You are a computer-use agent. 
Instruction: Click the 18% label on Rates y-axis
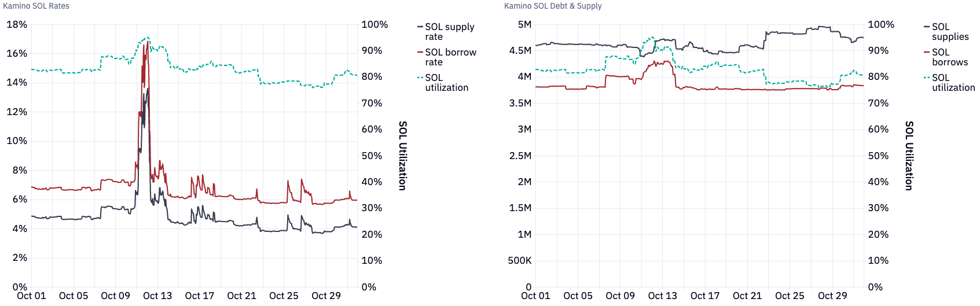coord(17,24)
